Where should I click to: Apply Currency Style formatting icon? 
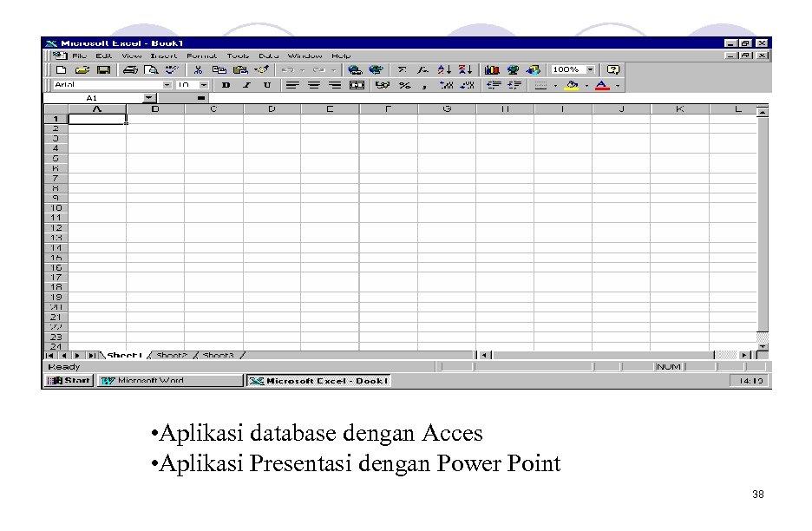pos(383,86)
